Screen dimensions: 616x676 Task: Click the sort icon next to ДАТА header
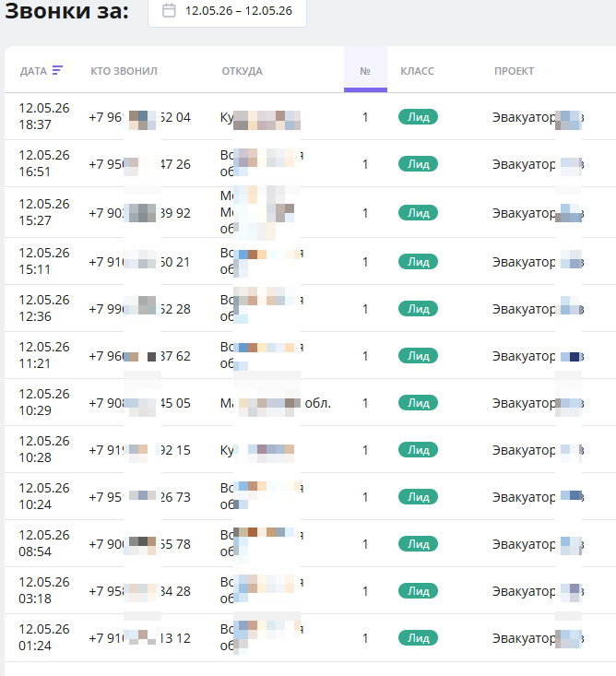57,70
